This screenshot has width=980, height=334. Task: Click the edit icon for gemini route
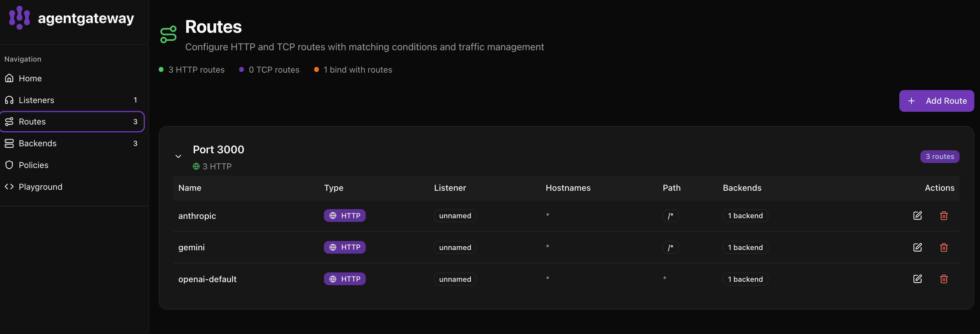click(x=917, y=247)
